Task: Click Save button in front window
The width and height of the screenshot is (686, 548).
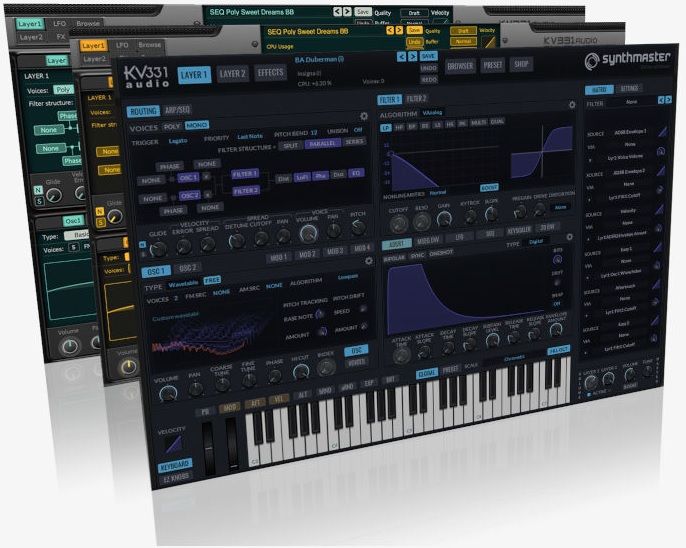Action: point(428,56)
